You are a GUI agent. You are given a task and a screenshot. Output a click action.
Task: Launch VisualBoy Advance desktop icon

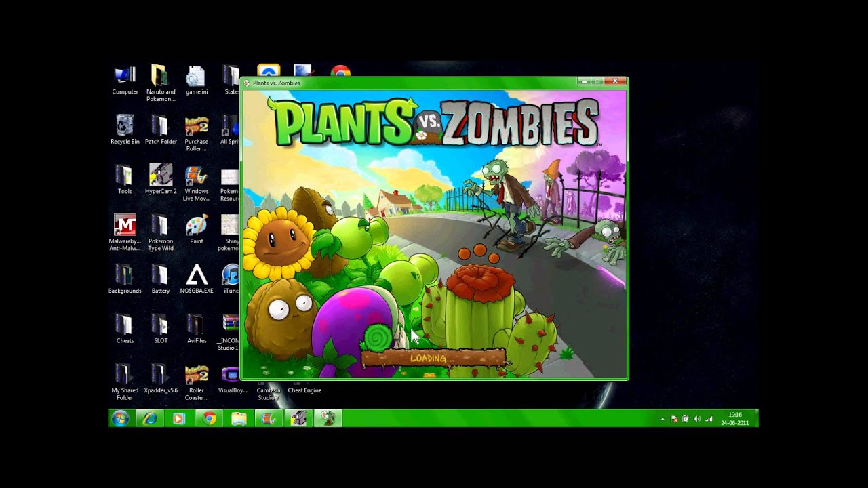point(232,378)
